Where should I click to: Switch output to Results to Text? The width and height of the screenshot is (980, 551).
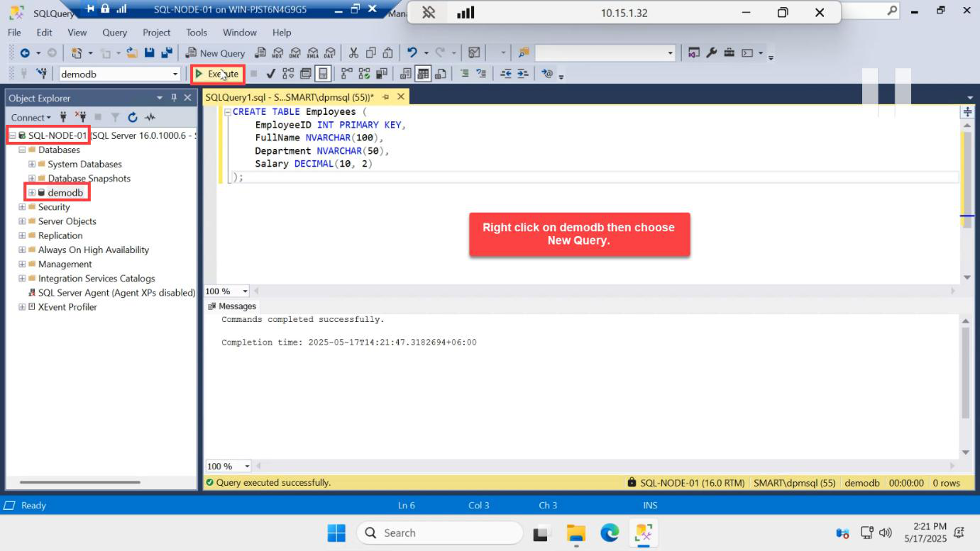pyautogui.click(x=406, y=73)
